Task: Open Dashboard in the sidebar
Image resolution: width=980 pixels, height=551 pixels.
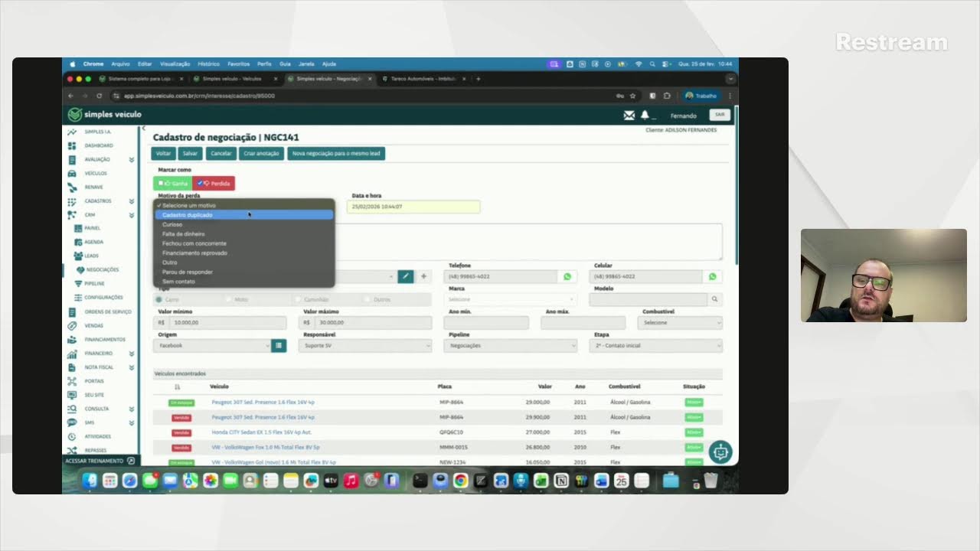Action: coord(99,145)
